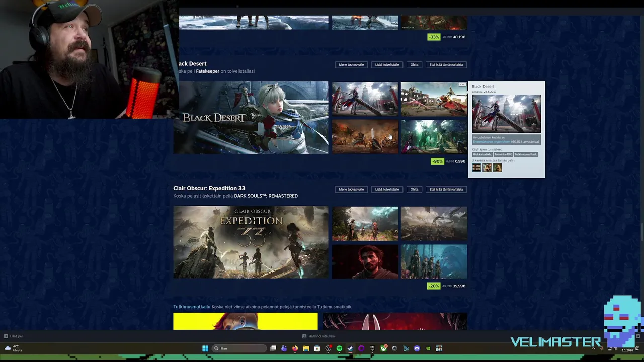
Task: Click Lisää toivelistalle for Clair Obscur: Expedition 33
Action: click(387, 189)
